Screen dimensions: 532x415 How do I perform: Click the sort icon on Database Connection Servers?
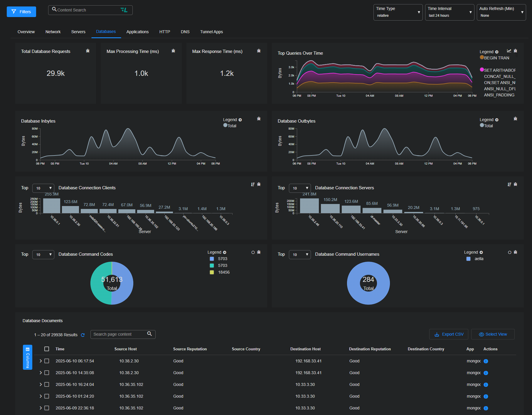pos(509,184)
